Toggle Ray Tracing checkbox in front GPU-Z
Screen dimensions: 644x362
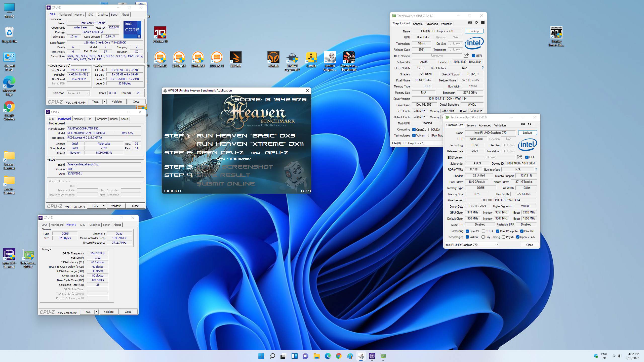[483, 237]
